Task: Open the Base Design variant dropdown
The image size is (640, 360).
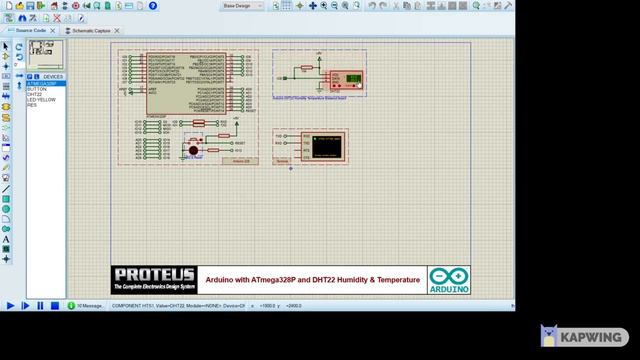Action: click(x=241, y=6)
